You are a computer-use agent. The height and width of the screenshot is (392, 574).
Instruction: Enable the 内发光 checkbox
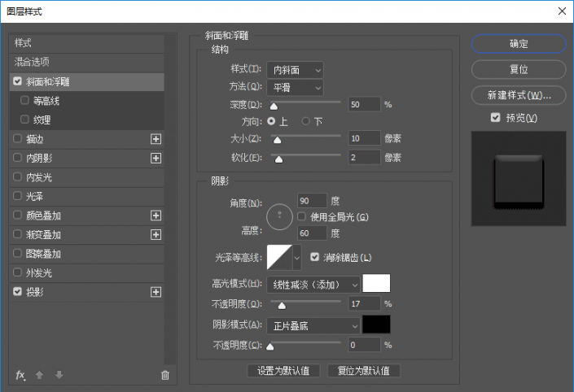(17, 176)
